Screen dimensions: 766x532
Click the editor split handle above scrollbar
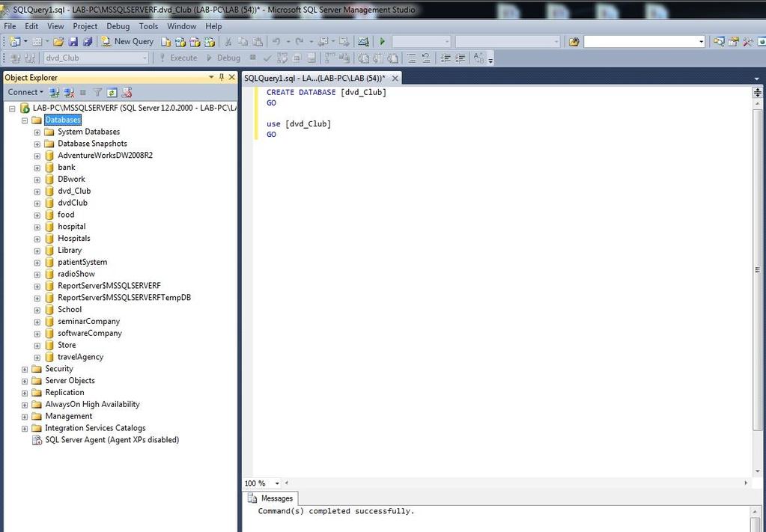758,92
